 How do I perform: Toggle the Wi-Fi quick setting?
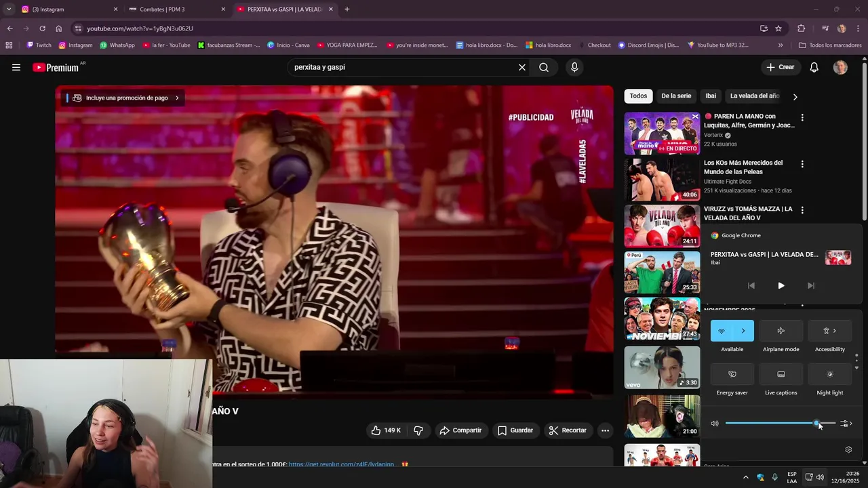tap(722, 331)
